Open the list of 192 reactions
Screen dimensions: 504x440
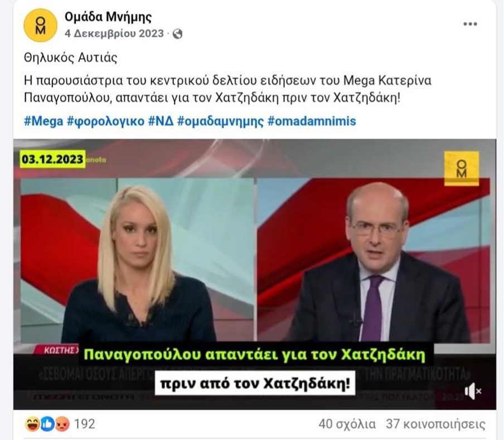point(85,424)
